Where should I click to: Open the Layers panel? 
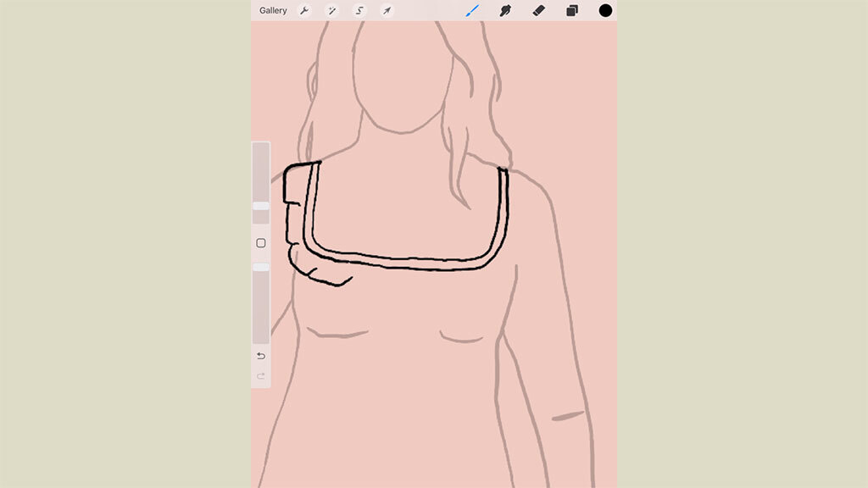572,10
